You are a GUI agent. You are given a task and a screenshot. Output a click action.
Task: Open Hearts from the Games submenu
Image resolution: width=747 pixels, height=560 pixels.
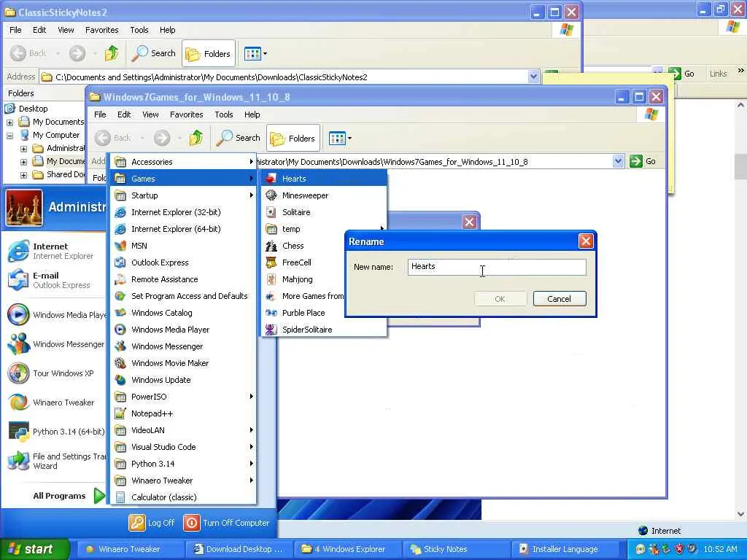pyautogui.click(x=324, y=179)
